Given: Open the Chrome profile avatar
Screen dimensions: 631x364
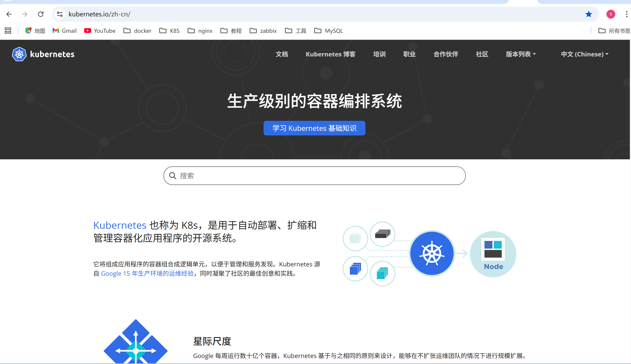Looking at the screenshot, I should click(610, 14).
